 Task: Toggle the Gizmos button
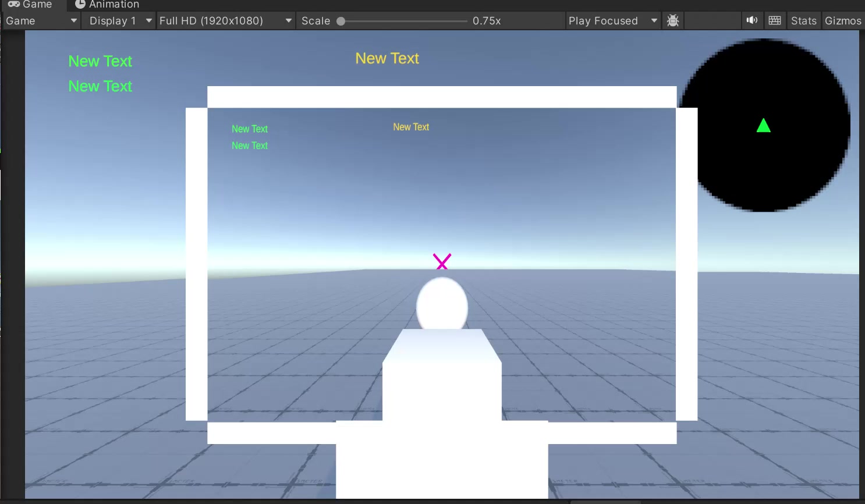tap(842, 21)
